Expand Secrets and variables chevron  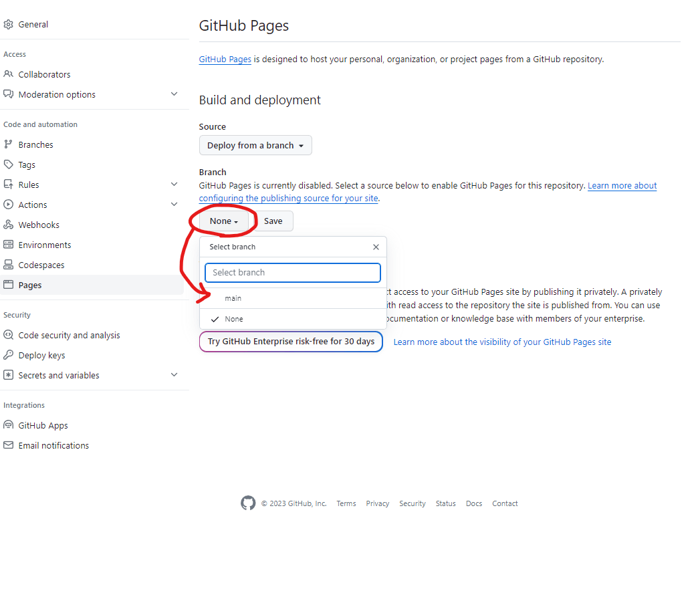174,375
